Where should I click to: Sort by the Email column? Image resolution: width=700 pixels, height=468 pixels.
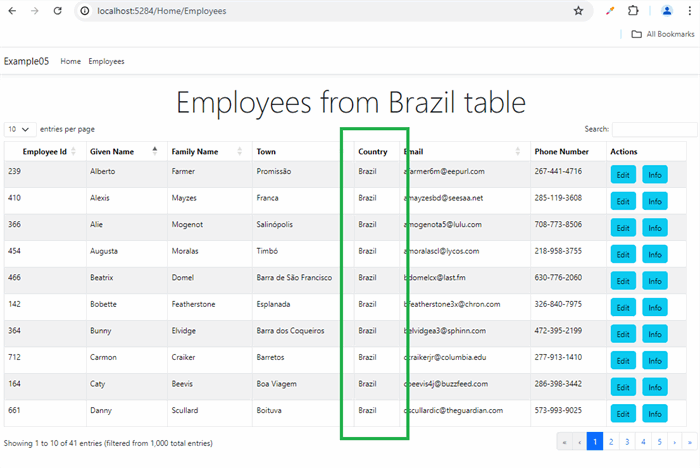pyautogui.click(x=465, y=151)
